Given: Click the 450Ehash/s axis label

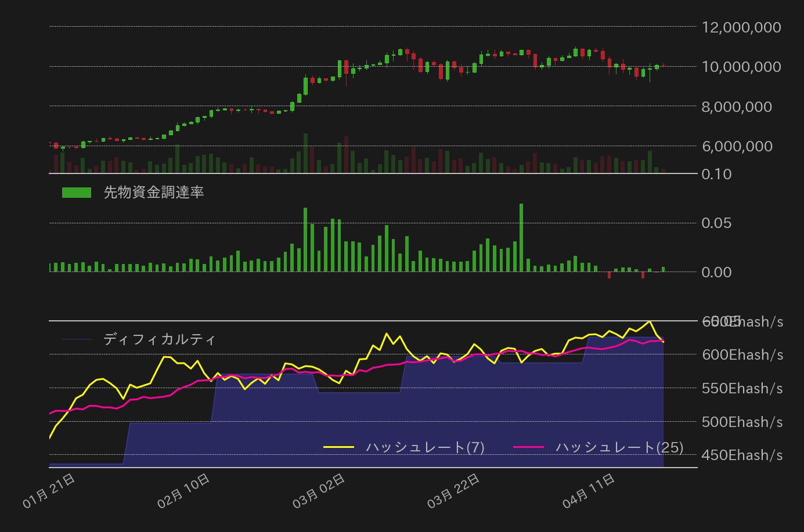Looking at the screenshot, I should click(742, 455).
